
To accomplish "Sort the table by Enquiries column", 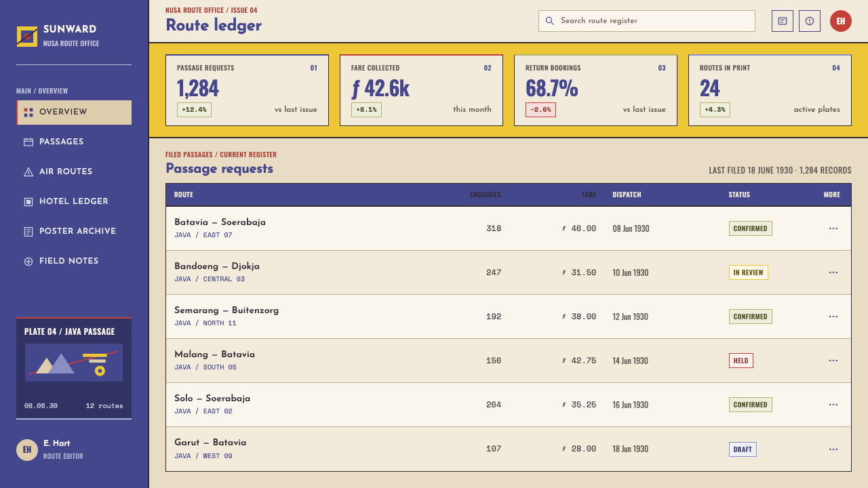I will click(486, 195).
